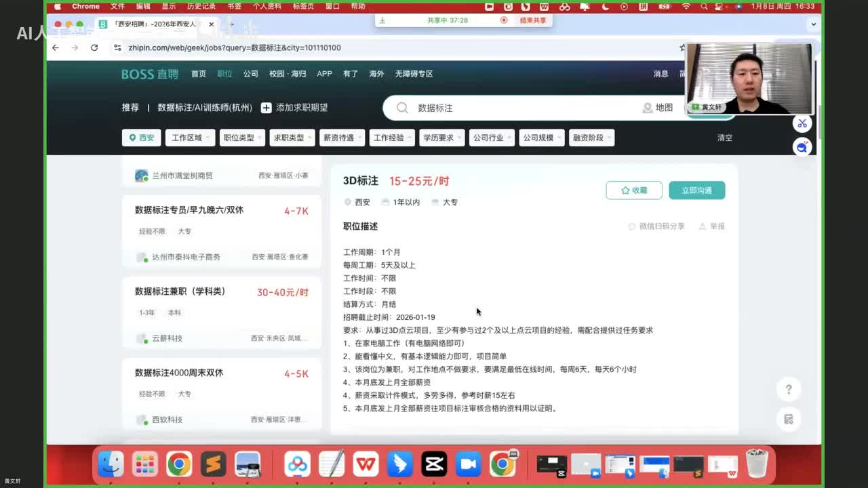Image resolution: width=868 pixels, height=488 pixels.
Task: Reload the Chrome page
Action: coord(94,47)
